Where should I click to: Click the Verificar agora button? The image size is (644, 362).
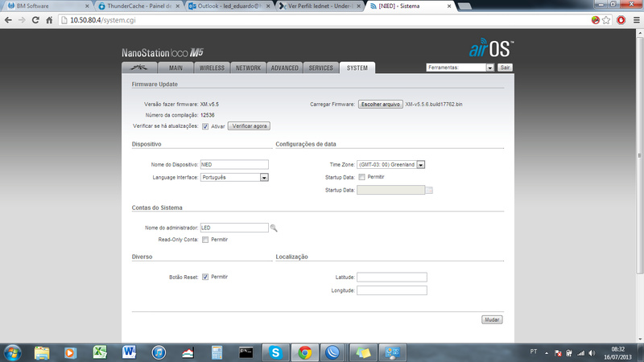(x=250, y=126)
